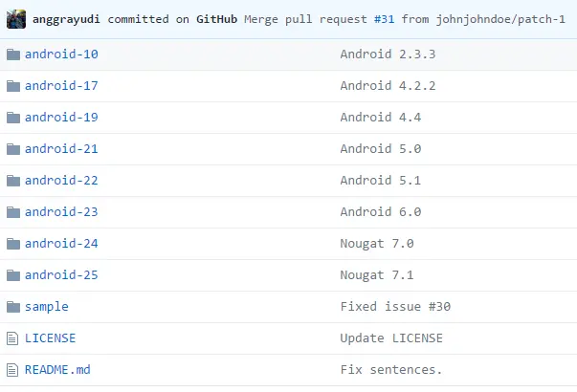577x392 pixels.
Task: Click the folder icon beside android-10
Action: point(13,54)
